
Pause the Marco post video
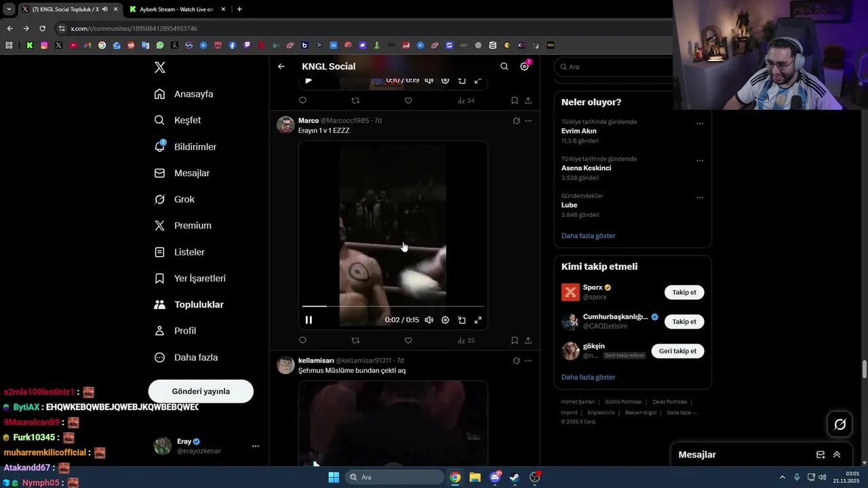(309, 320)
